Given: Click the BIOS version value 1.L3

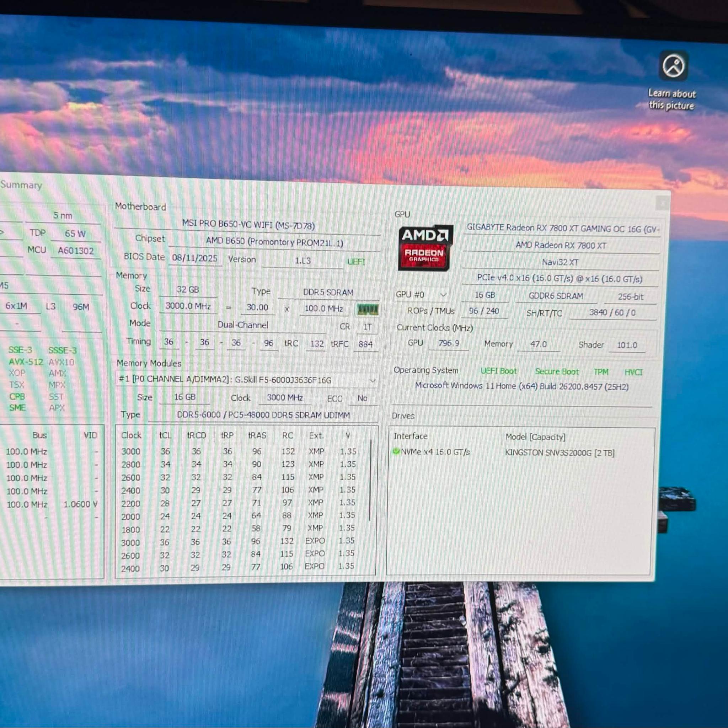Looking at the screenshot, I should pos(303,260).
